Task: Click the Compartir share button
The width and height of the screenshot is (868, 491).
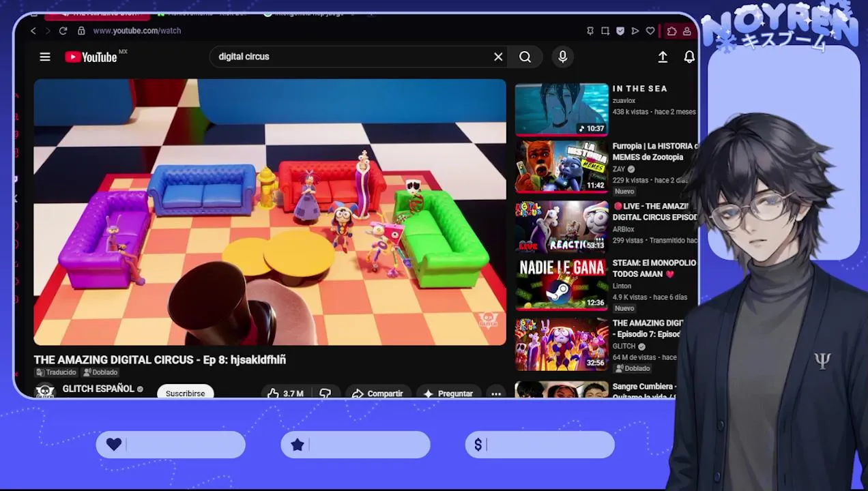Action: [377, 393]
